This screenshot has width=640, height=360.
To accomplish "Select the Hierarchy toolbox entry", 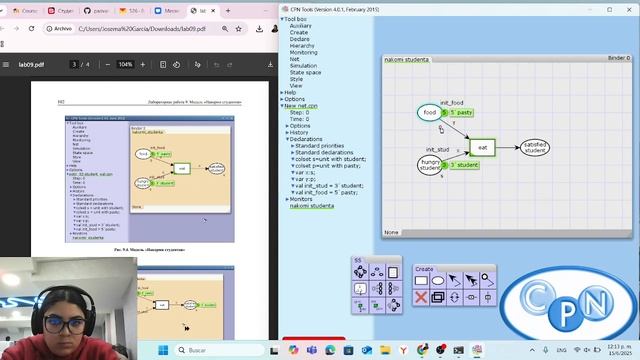I will [x=302, y=46].
